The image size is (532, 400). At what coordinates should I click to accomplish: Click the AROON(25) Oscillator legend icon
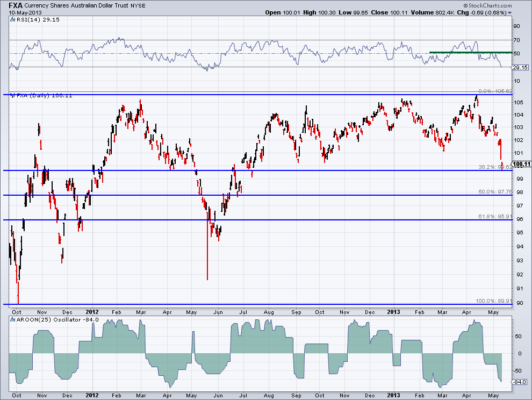tap(12, 321)
